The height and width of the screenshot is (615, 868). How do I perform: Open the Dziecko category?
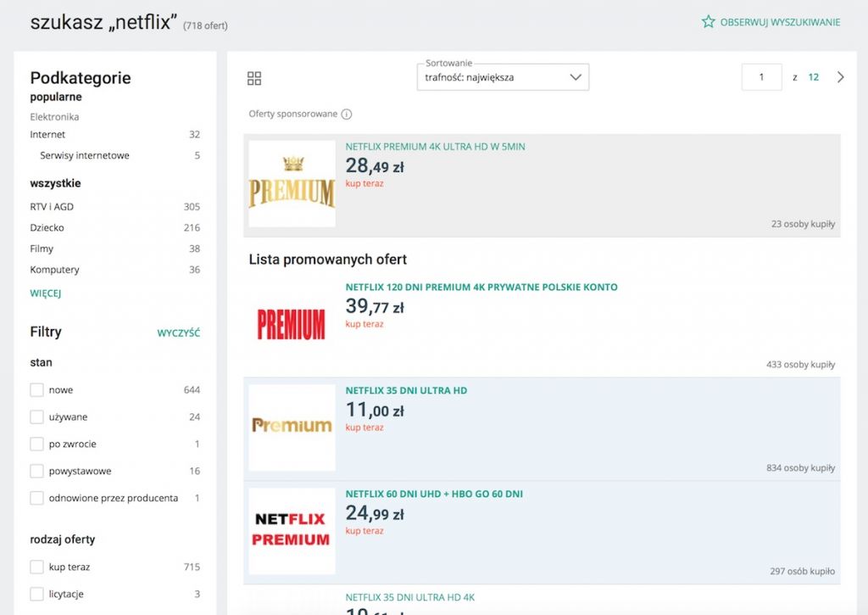tap(47, 227)
